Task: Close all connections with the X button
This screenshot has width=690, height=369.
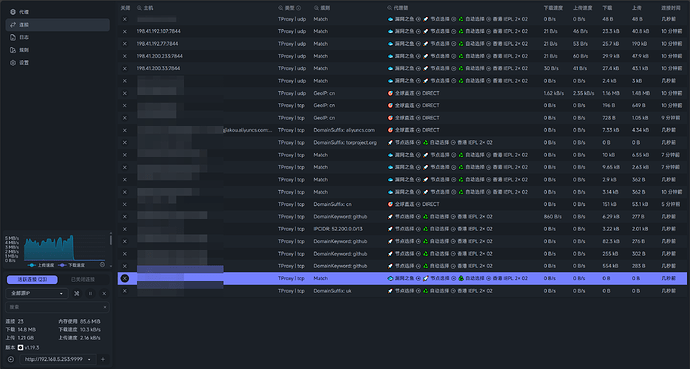Action: (104, 293)
